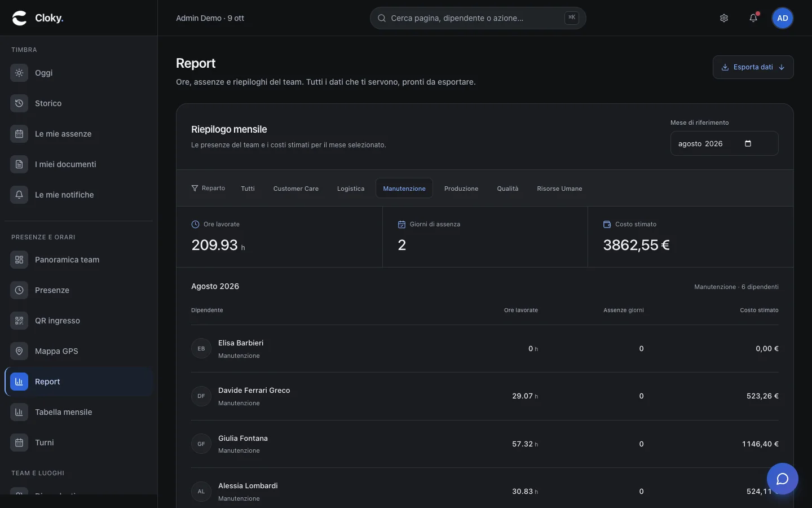The width and height of the screenshot is (812, 508).
Task: Select the Manutenzione department filter
Action: click(404, 189)
